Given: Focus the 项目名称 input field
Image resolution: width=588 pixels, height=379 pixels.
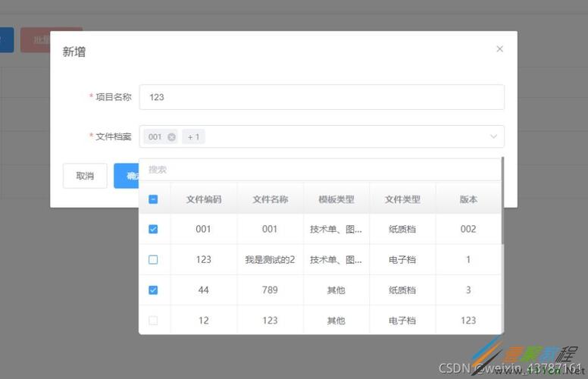Looking at the screenshot, I should (322, 97).
